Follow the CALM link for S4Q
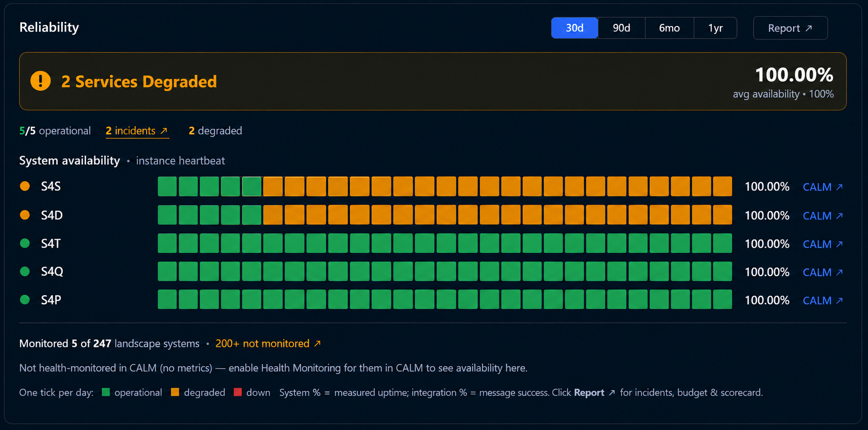Screen dimensions: 868x430 823,272
